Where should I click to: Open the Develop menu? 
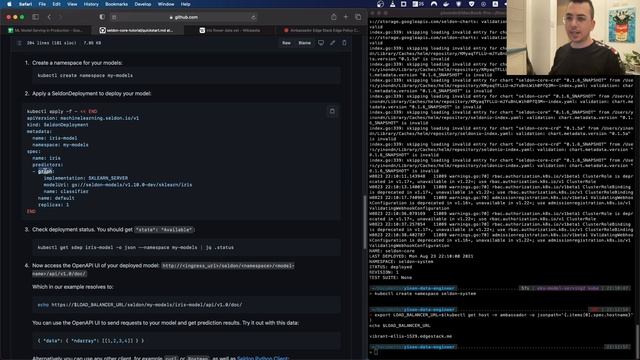pyautogui.click(x=143, y=4)
